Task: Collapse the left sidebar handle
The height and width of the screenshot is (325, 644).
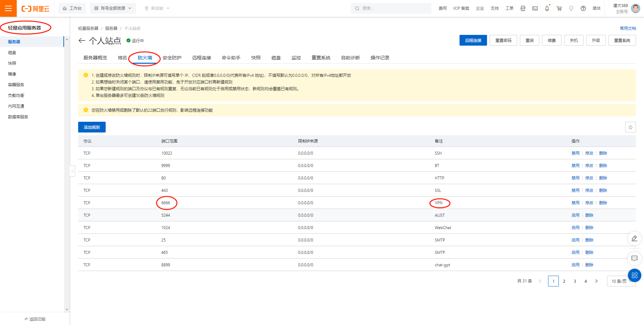Action: (x=72, y=171)
